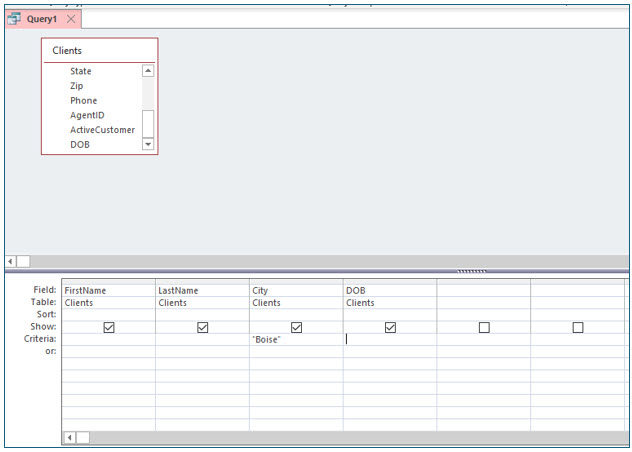Click empty Field cell in fifth column
632x452 pixels.
[x=484, y=290]
